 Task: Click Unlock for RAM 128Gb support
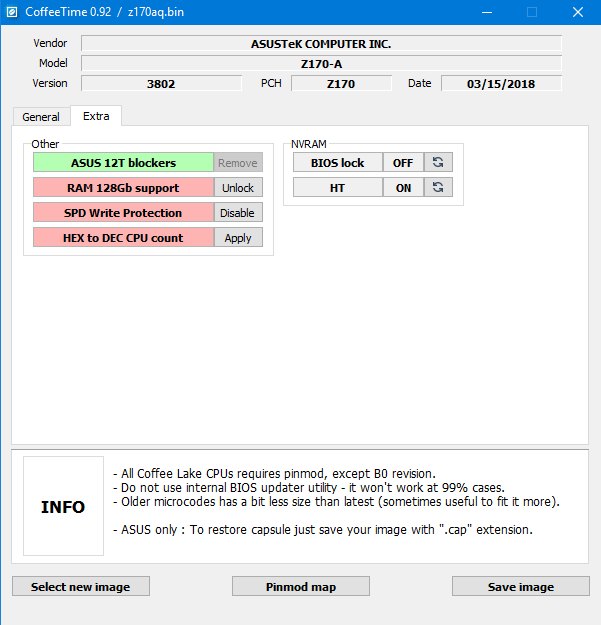coord(238,188)
